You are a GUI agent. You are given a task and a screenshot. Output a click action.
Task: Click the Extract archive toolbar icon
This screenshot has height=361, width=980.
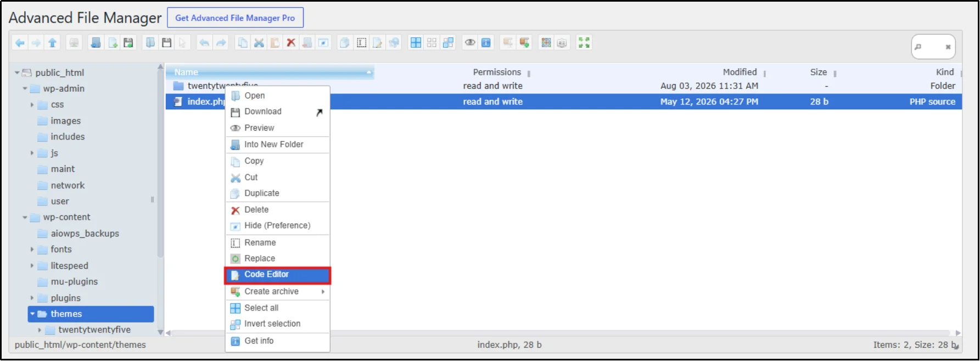(508, 43)
